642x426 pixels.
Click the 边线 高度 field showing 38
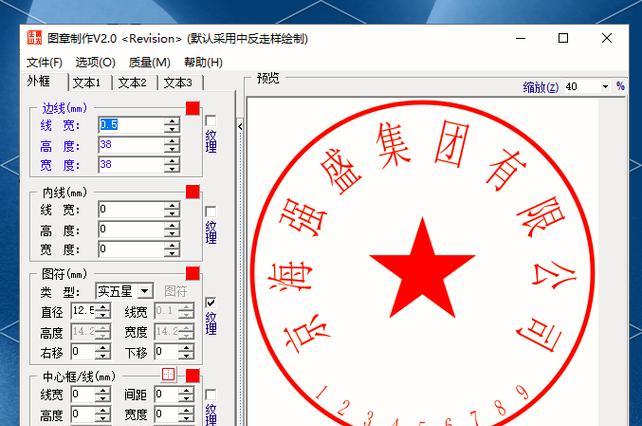(x=131, y=145)
